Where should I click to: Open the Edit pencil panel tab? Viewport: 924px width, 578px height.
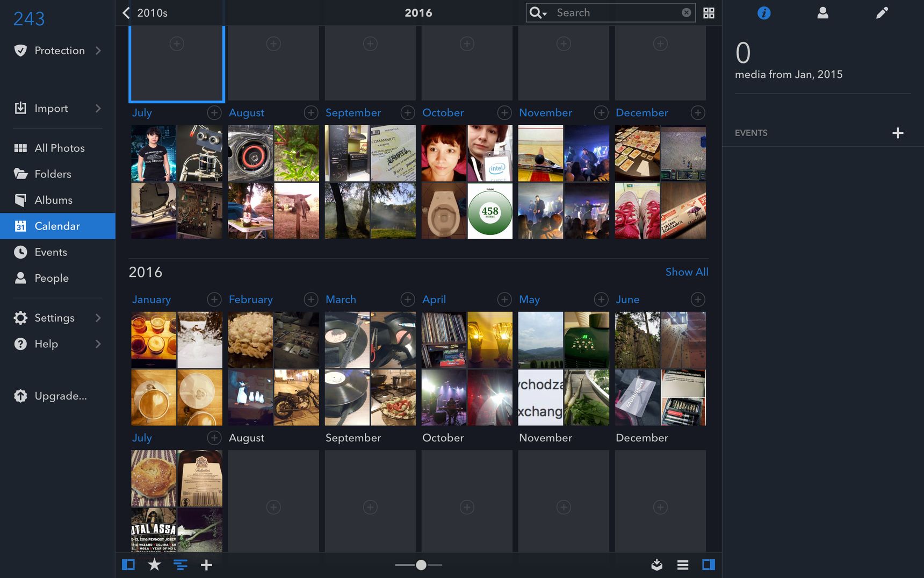(x=882, y=13)
